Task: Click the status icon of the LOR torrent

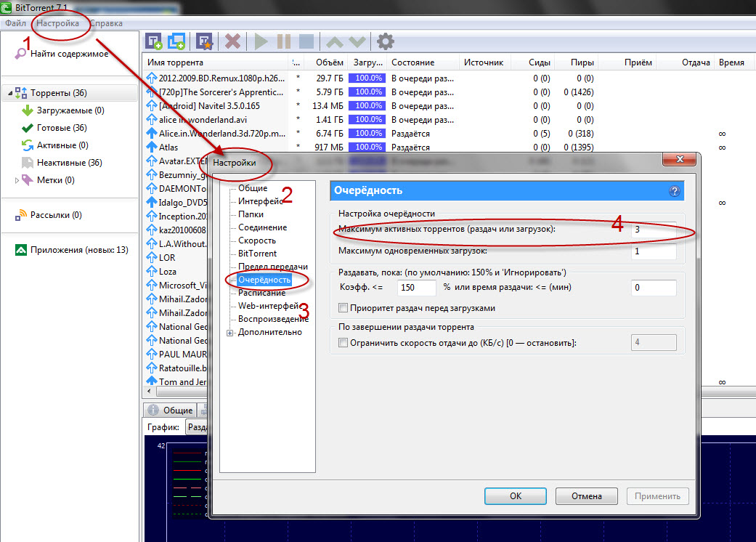Action: pyautogui.click(x=152, y=257)
